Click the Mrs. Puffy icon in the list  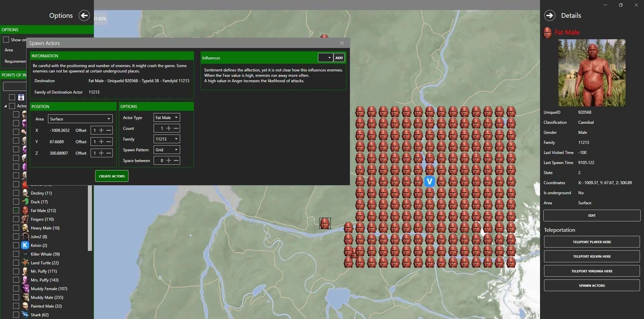coord(25,280)
